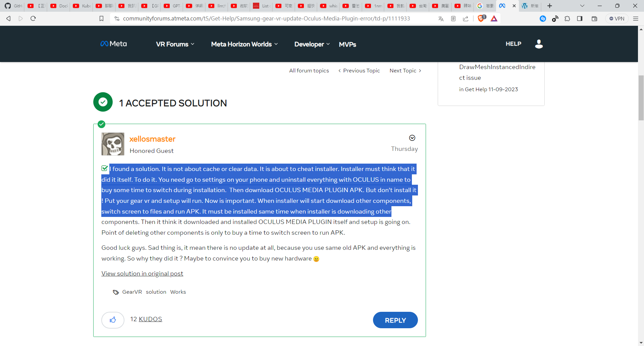Switch to the Google tab

point(485,6)
